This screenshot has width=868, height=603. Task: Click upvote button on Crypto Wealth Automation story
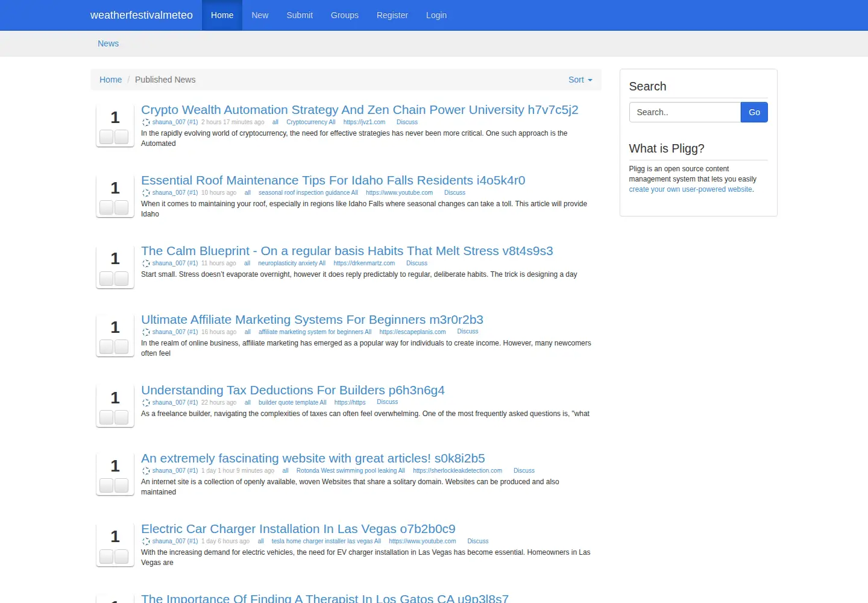(107, 137)
